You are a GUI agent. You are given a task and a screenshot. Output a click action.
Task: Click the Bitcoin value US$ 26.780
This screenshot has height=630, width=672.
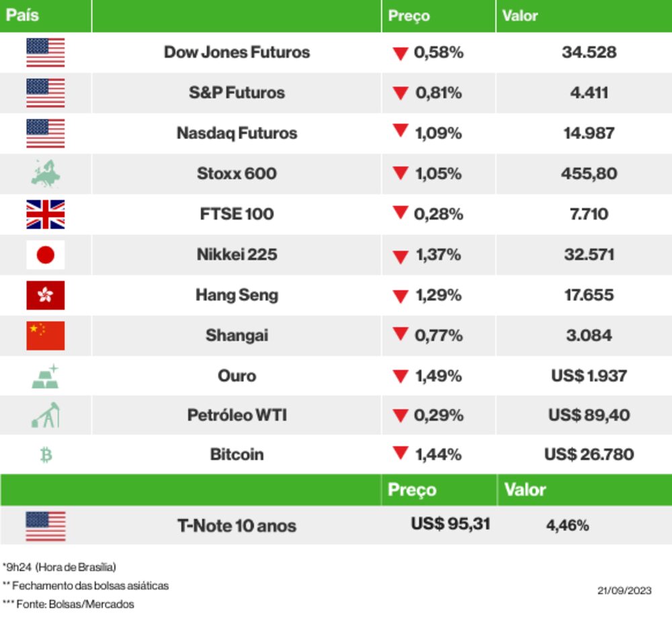coord(589,455)
